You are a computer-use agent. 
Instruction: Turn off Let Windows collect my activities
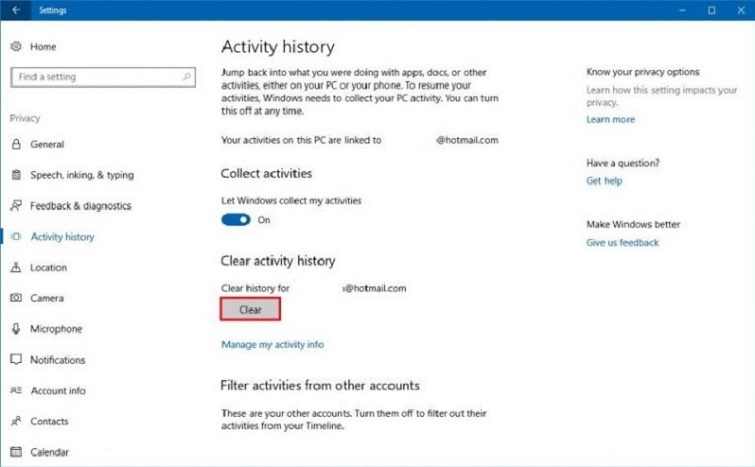236,220
